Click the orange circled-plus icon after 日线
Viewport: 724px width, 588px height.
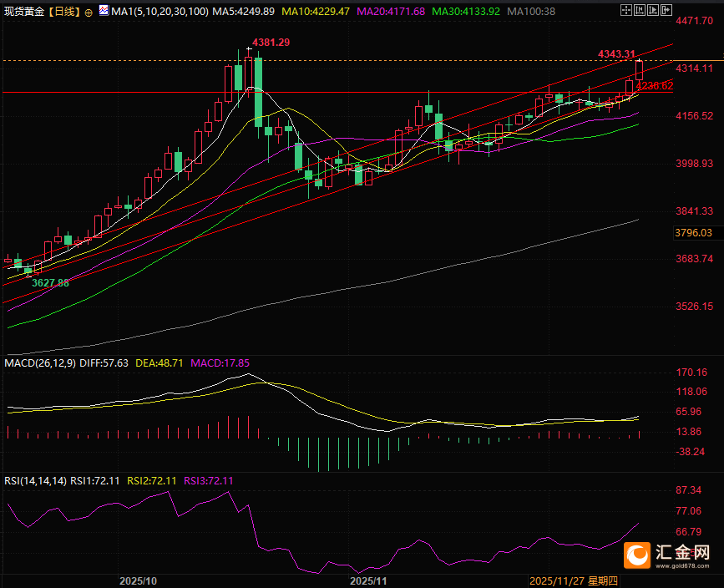click(89, 13)
